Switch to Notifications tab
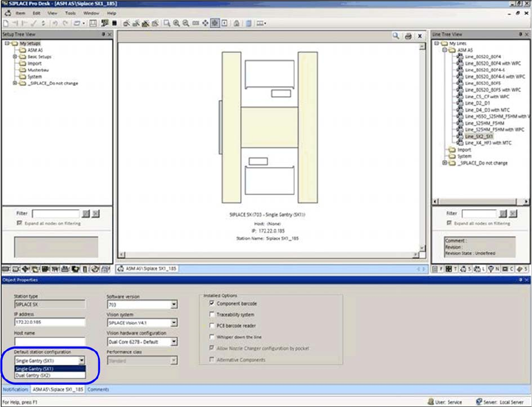Viewport: 532px width, 407px height. [x=16, y=389]
